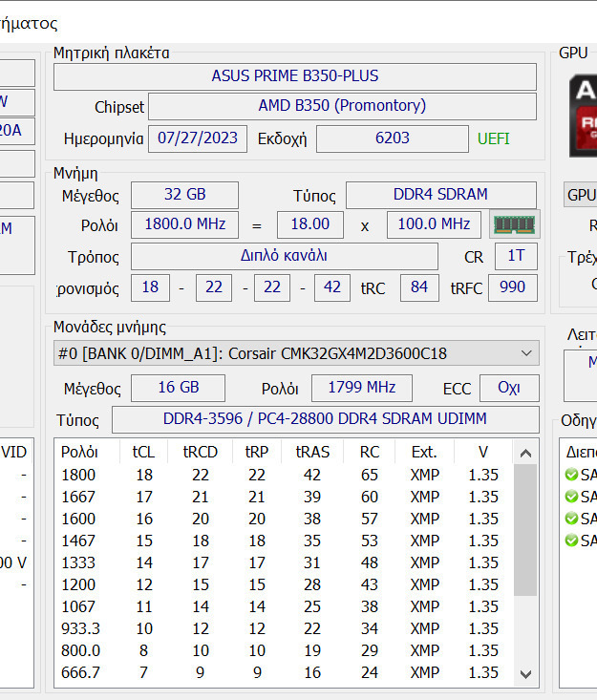Click the V column header
This screenshot has height=700, width=597.
[483, 453]
